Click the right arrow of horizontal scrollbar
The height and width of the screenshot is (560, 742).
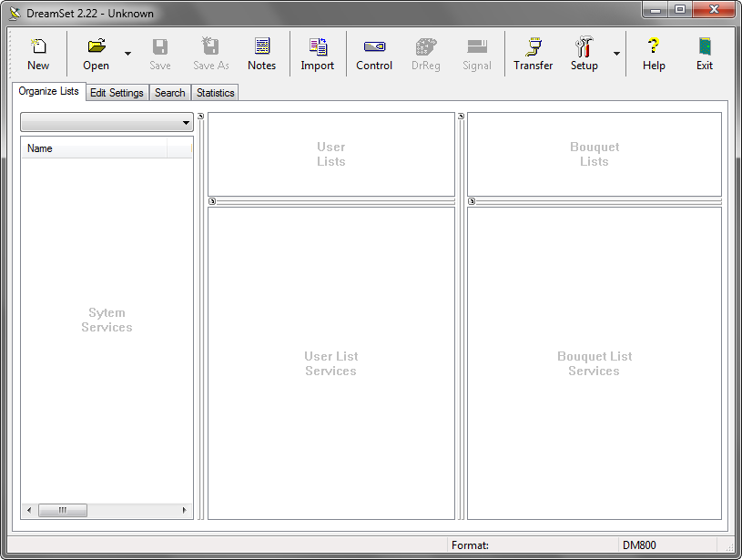[185, 510]
